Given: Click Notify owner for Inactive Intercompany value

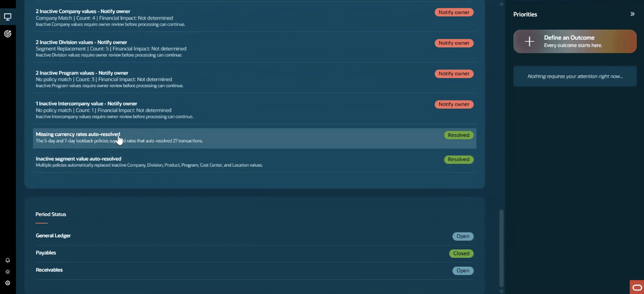Looking at the screenshot, I should pos(454,104).
